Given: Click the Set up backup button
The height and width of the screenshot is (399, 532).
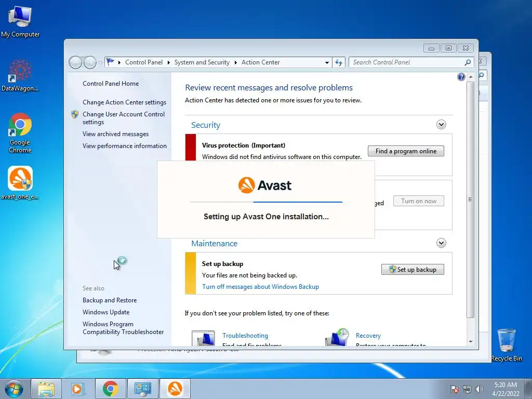Looking at the screenshot, I should tap(413, 270).
